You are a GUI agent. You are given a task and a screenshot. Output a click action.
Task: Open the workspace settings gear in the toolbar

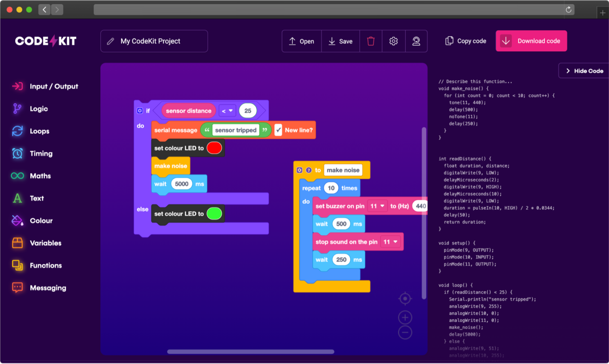click(x=393, y=41)
